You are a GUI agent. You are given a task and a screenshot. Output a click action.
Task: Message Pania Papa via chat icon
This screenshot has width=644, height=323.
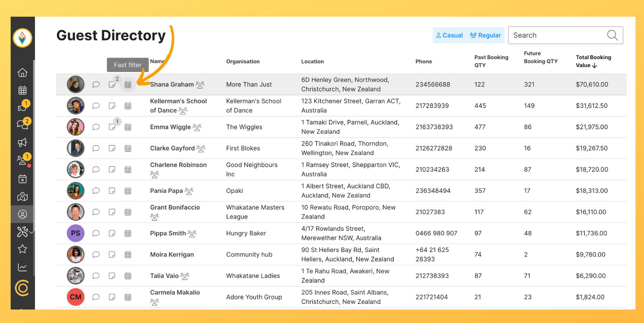point(96,191)
